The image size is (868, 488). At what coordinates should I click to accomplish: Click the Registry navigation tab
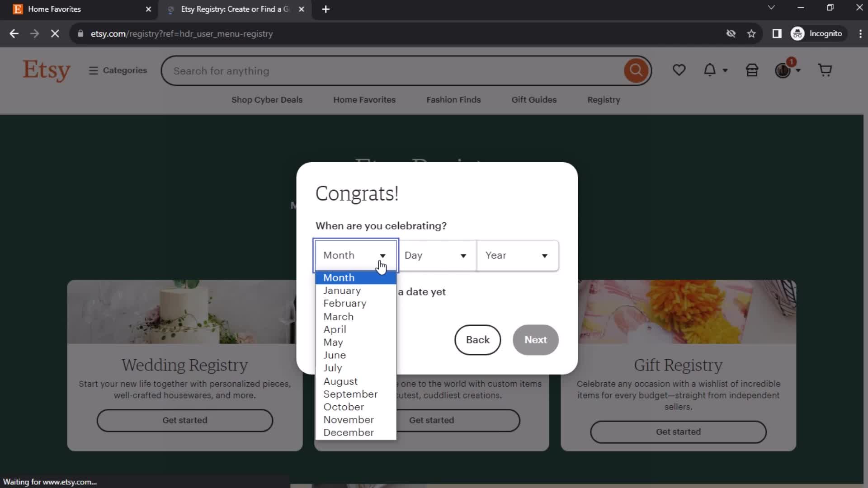(x=604, y=99)
